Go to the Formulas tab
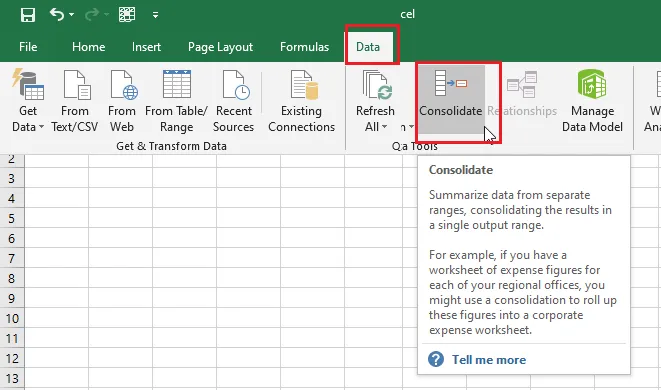Image resolution: width=661 pixels, height=390 pixels. point(304,47)
